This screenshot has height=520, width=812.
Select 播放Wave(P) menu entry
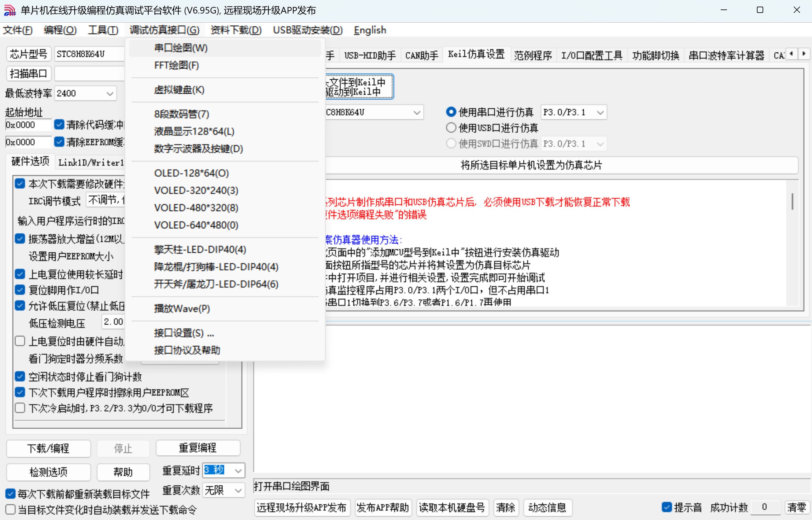(x=225, y=309)
